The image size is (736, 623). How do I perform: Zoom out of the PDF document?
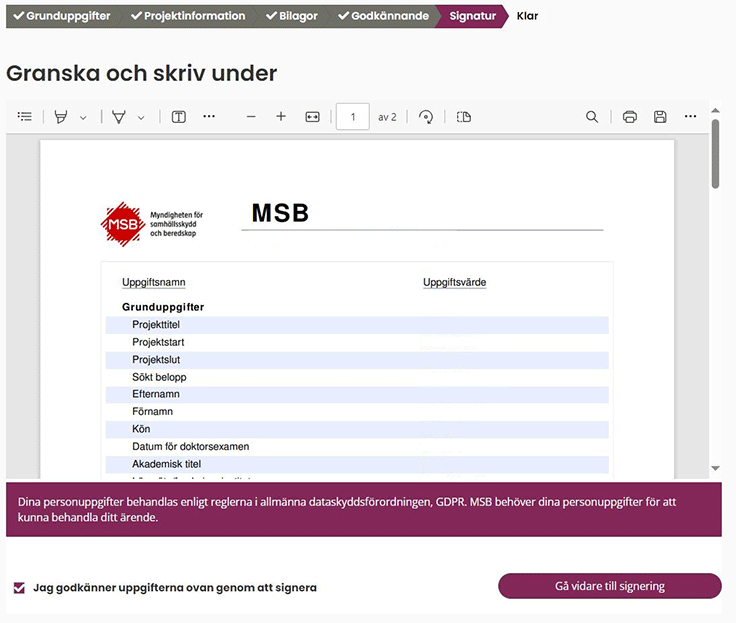click(251, 117)
